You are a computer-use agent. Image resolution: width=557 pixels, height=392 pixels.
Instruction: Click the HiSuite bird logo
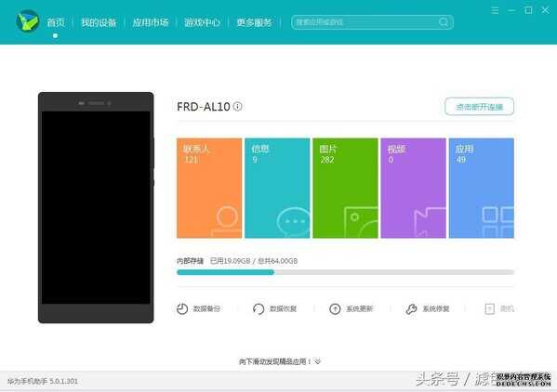(28, 21)
